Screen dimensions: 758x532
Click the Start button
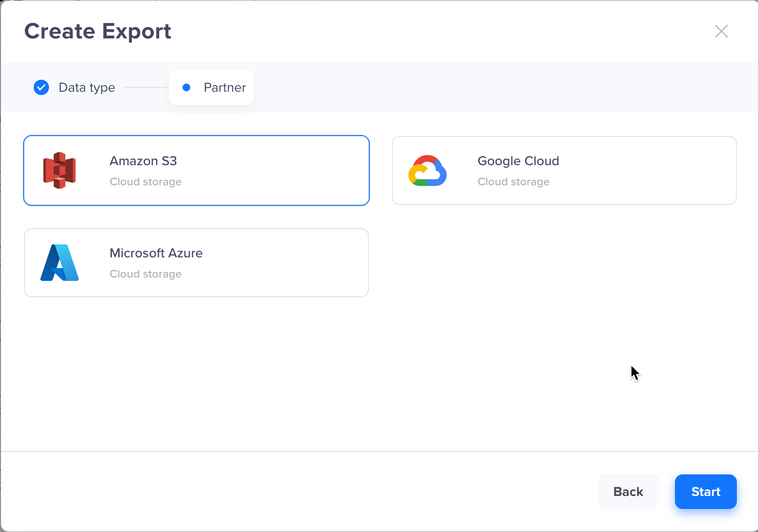[706, 492]
